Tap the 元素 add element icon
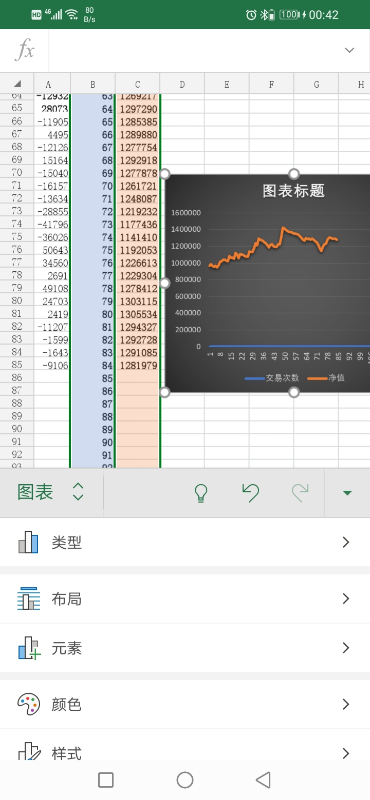This screenshot has width=370, height=800. (x=29, y=648)
